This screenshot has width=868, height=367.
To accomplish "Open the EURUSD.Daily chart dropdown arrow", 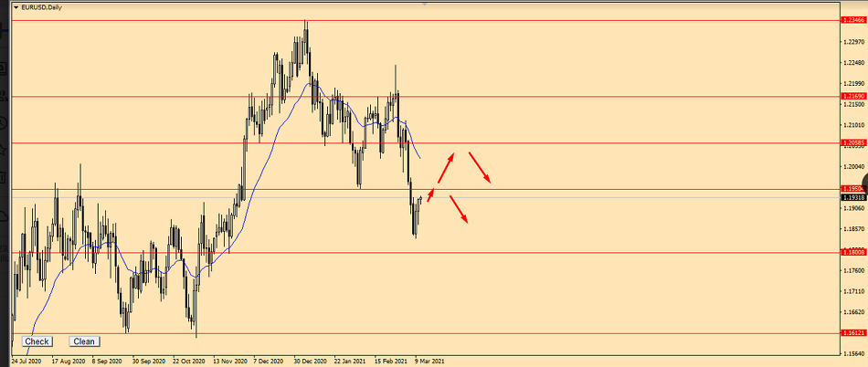I will pos(16,7).
